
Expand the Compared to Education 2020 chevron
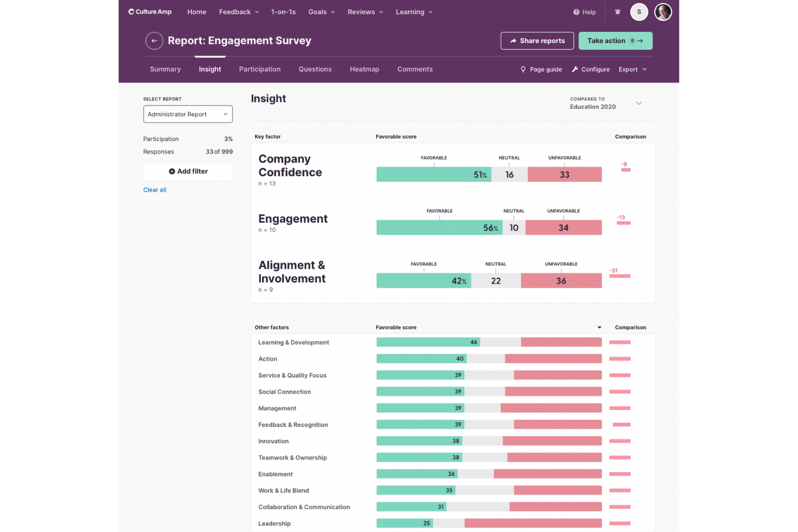638,103
